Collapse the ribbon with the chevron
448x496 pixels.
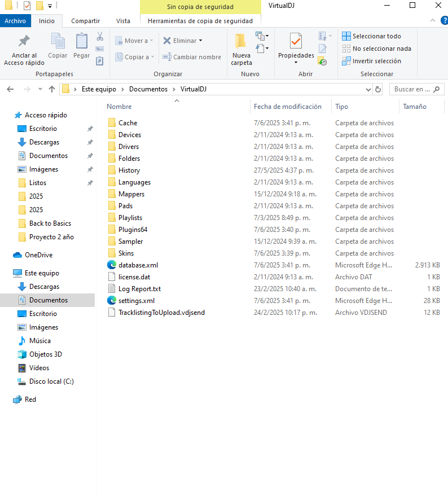pyautogui.click(x=433, y=20)
